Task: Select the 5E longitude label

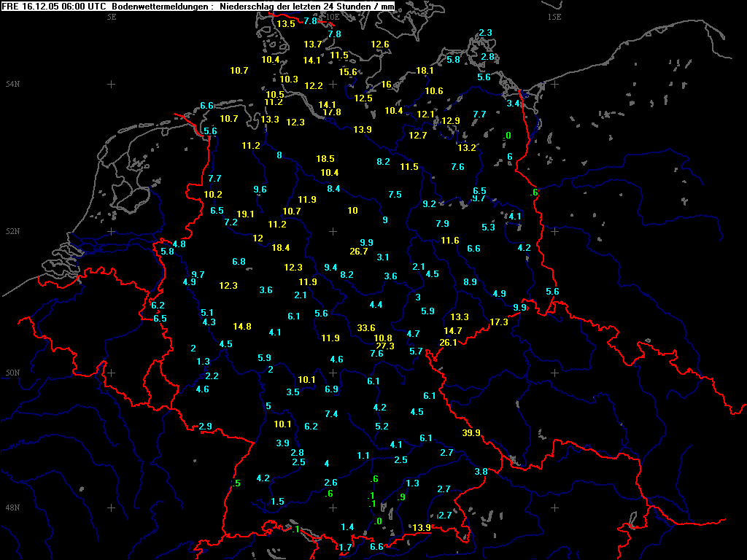Action: pos(112,17)
